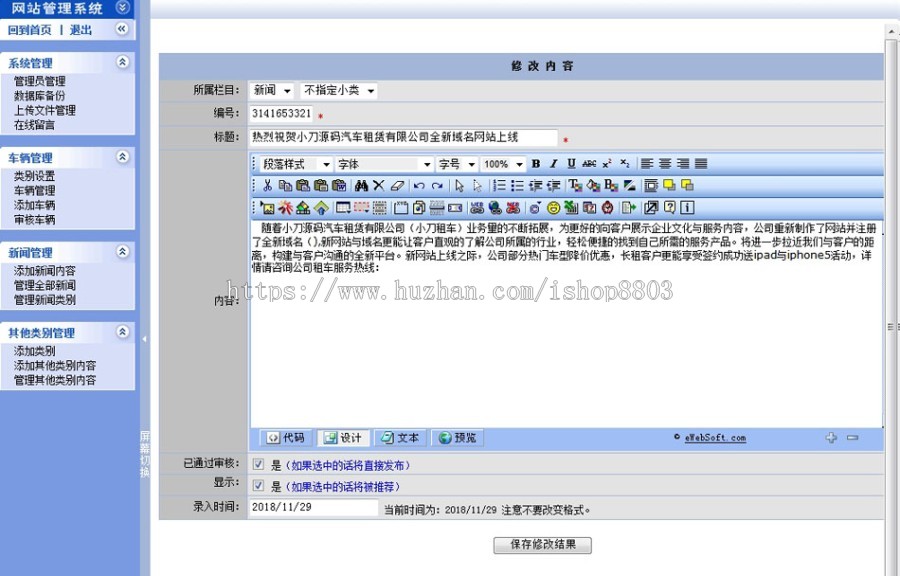
Task: Insert an image into content
Action: click(x=267, y=207)
